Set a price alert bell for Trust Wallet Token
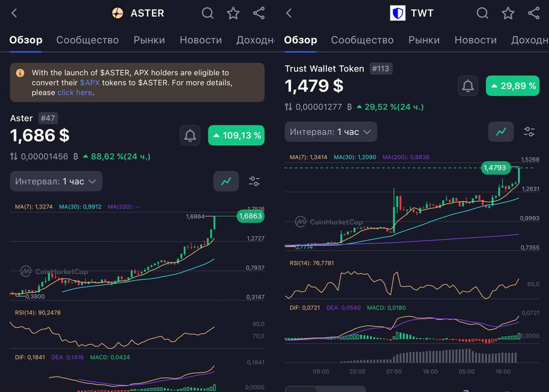The image size is (549, 392). (468, 86)
